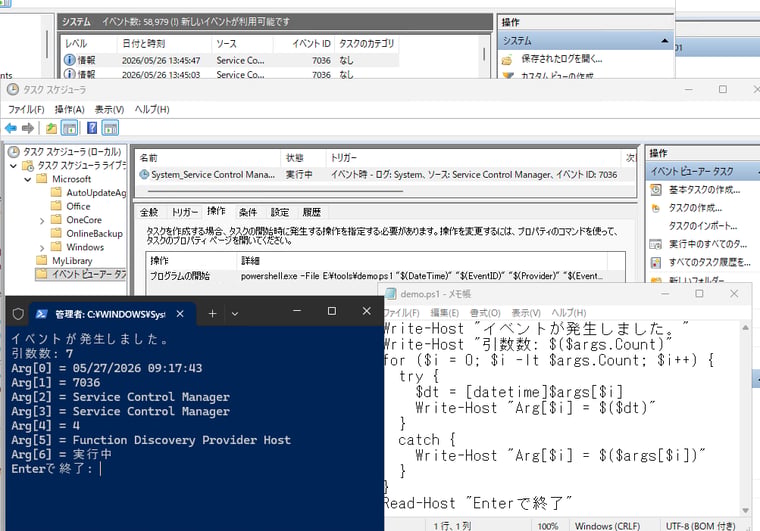
Task: Switch to the 履歴 tab
Action: click(x=312, y=212)
